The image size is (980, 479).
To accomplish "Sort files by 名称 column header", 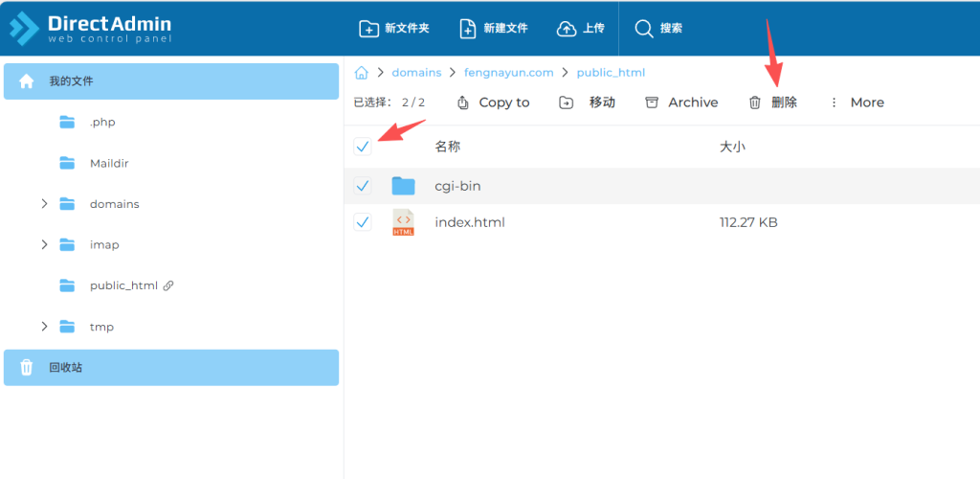I will (448, 147).
